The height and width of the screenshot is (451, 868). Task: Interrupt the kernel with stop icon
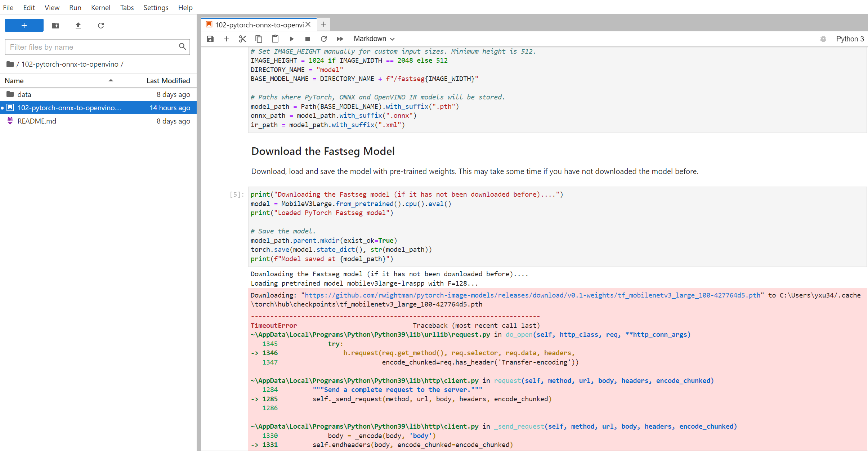[x=307, y=39]
